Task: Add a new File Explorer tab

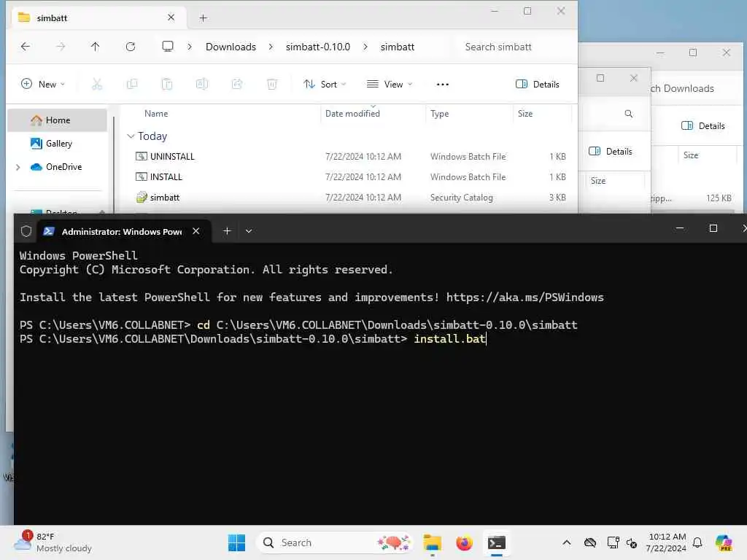Action: [204, 18]
